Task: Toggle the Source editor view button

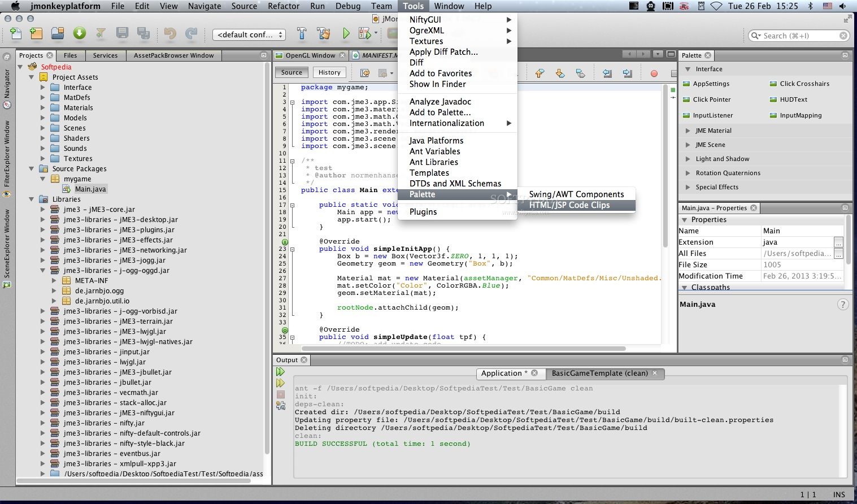Action: pos(292,72)
